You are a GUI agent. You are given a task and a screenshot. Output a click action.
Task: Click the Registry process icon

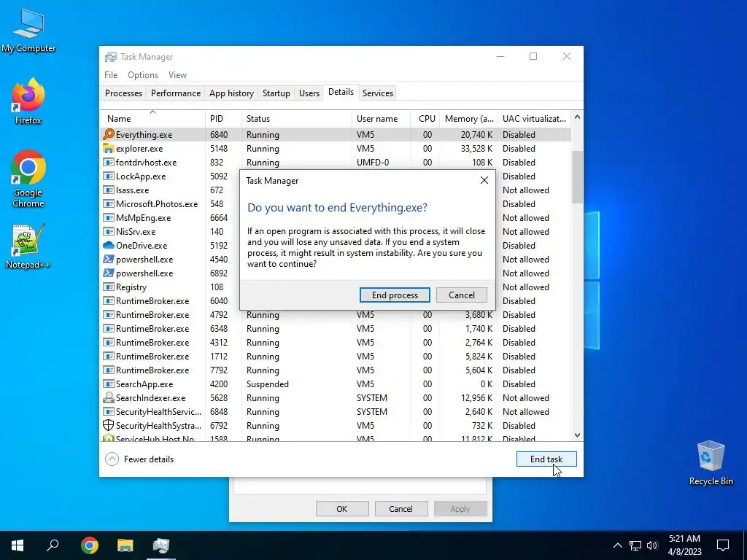pos(109,287)
